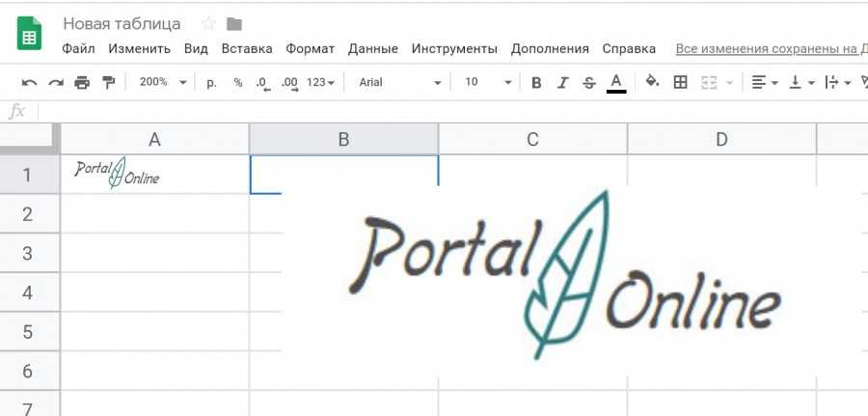Open the 200% zoom dropdown
Image resolution: width=868 pixels, height=416 pixels.
point(163,83)
